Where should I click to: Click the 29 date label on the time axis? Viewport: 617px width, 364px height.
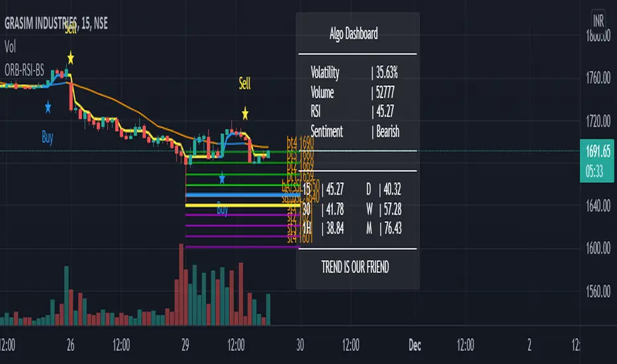[185, 345]
